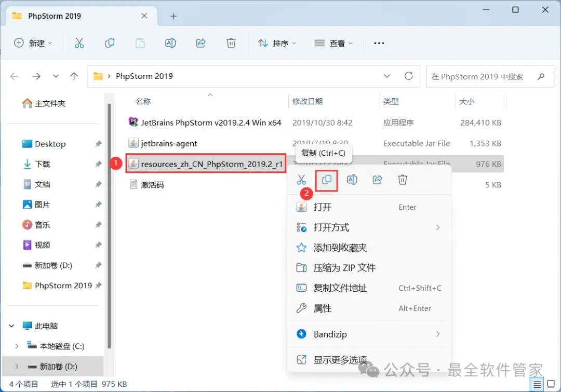
Task: Close the PhpStorm 2019 tab
Action: click(144, 16)
